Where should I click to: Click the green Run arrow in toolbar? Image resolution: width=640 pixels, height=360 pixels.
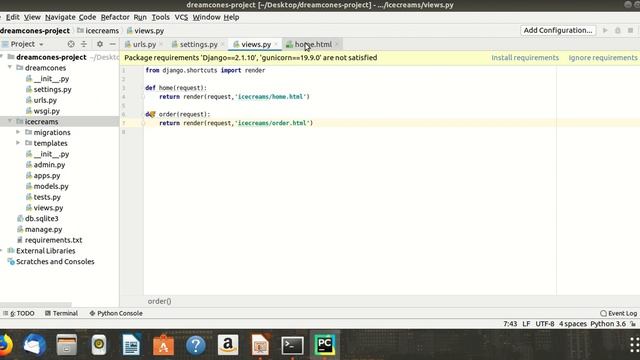[605, 31]
